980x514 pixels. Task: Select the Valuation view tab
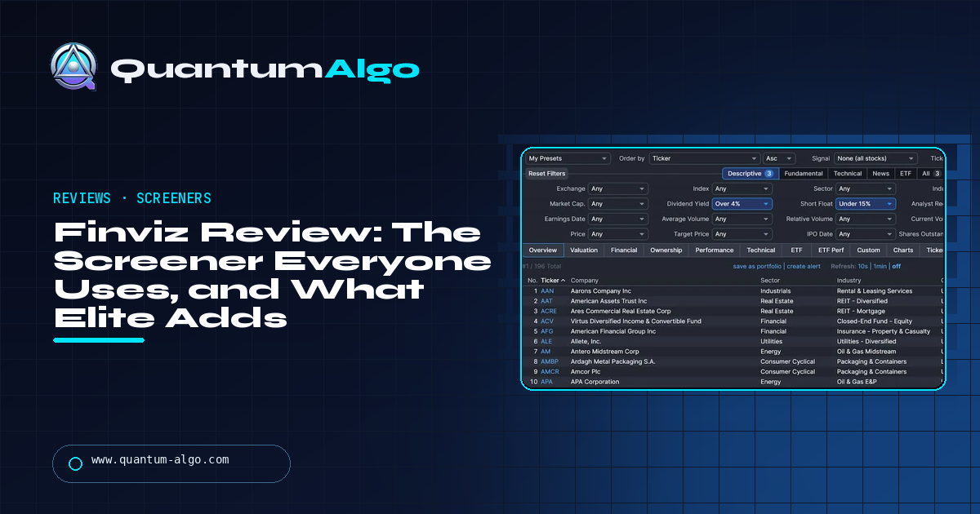pyautogui.click(x=584, y=250)
